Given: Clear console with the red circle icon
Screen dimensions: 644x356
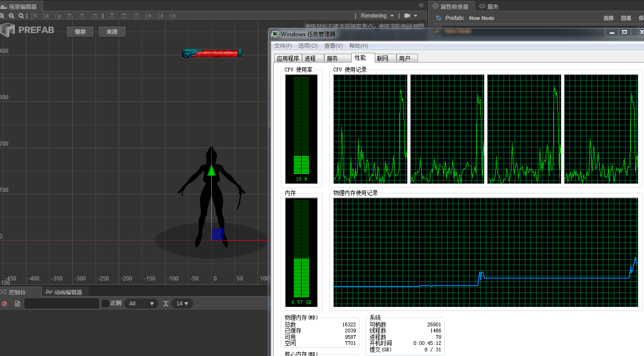Looking at the screenshot, I should pos(5,304).
